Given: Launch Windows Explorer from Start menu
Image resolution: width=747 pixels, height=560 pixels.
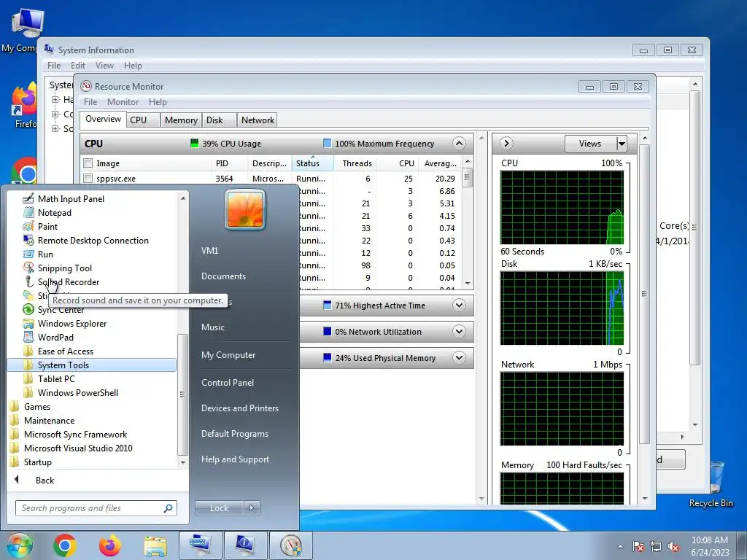Looking at the screenshot, I should pyautogui.click(x=72, y=323).
